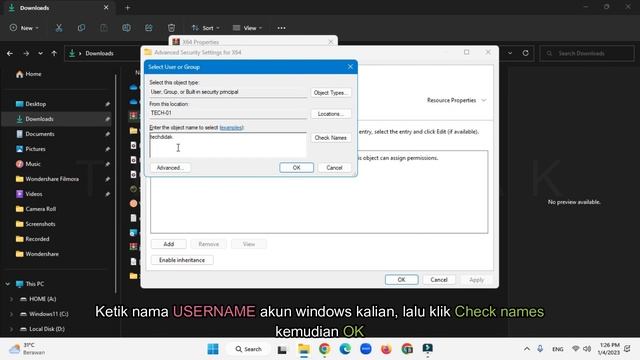
Task: Click the ENG language indicator
Action: pyautogui.click(x=558, y=349)
